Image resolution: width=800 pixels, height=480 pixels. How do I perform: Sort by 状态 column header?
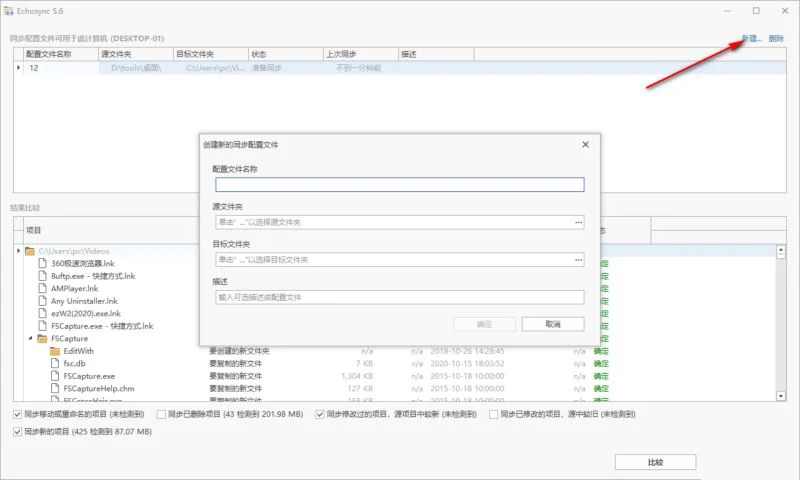click(286, 54)
